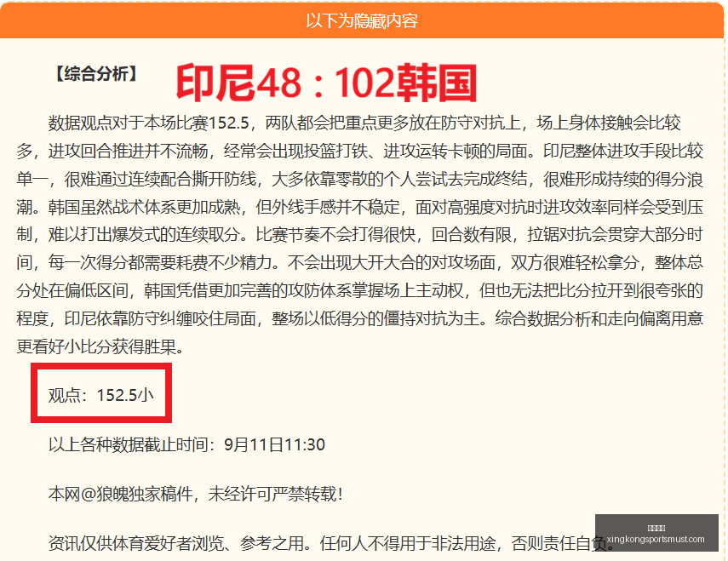Click the paragraph line starting '数据观点对于本场比赛152.5'
728x561 pixels.
364,123
